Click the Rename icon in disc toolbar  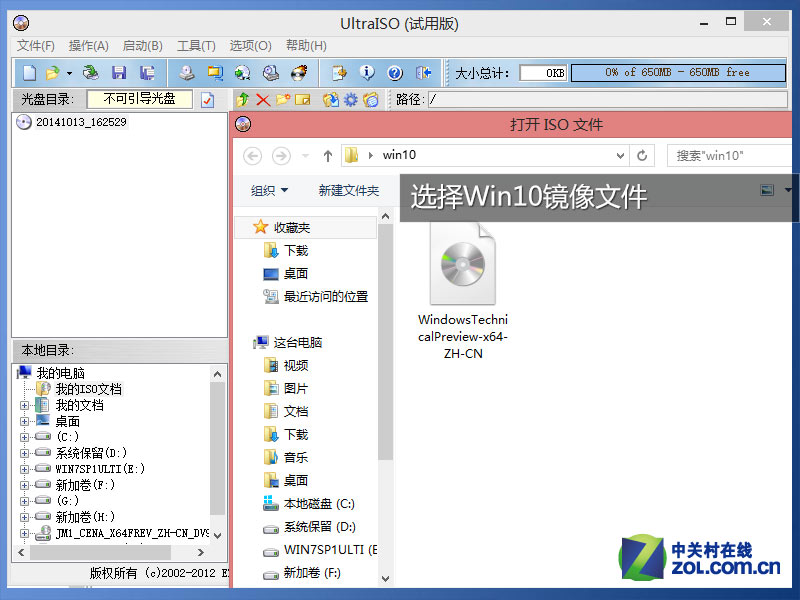[x=303, y=99]
